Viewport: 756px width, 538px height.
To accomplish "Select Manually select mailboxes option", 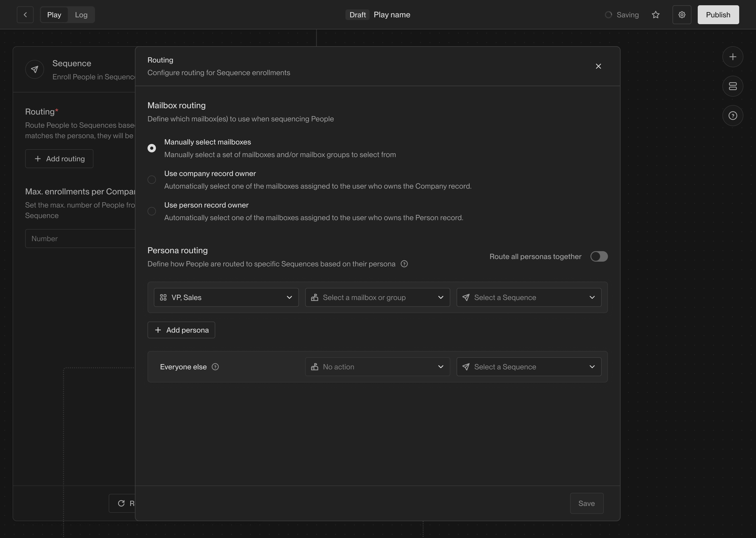I will pyautogui.click(x=152, y=148).
